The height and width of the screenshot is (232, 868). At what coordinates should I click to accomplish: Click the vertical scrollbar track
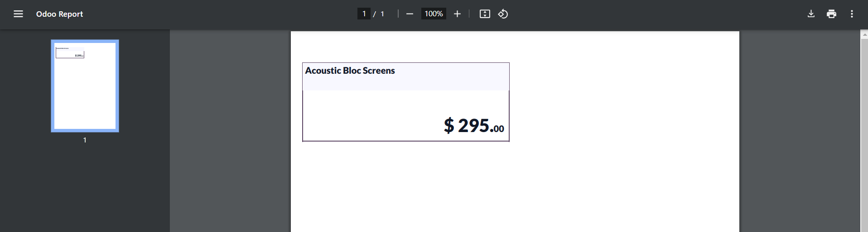(x=864, y=136)
